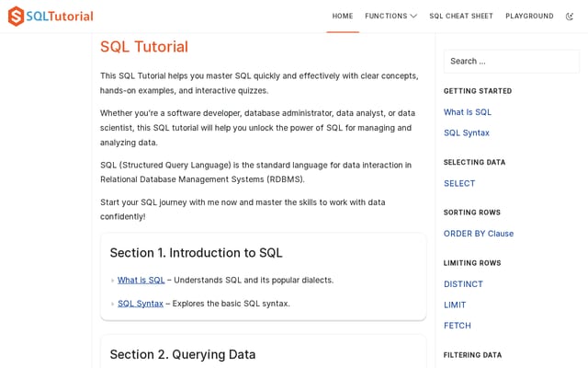This screenshot has width=588, height=368.
Task: Click the GETTING STARTED sidebar heading
Action: click(x=478, y=91)
